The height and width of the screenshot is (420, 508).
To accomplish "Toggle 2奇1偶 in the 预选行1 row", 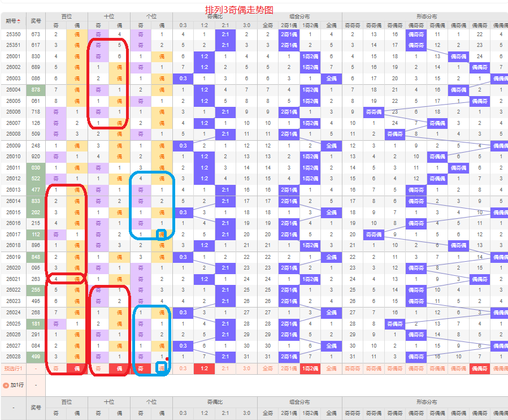I will click(289, 369).
